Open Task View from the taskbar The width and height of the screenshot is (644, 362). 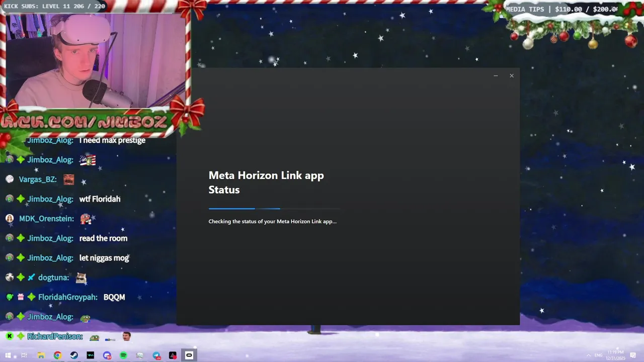[x=24, y=355]
